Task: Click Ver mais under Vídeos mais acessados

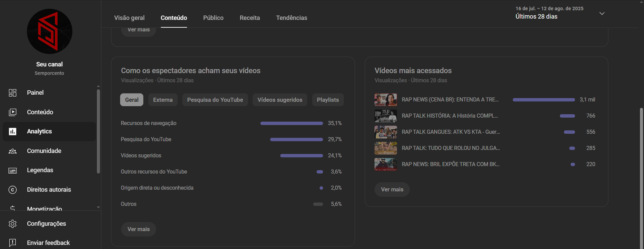Action: coord(392,189)
